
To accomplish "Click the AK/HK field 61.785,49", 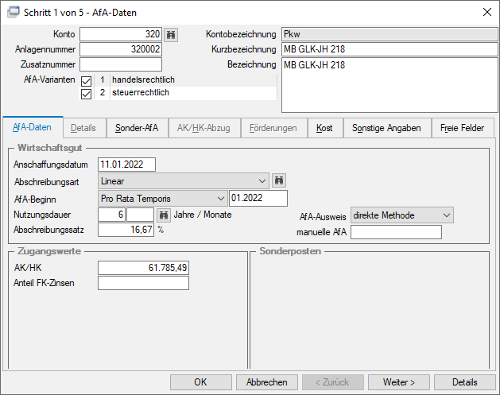I will pos(143,268).
